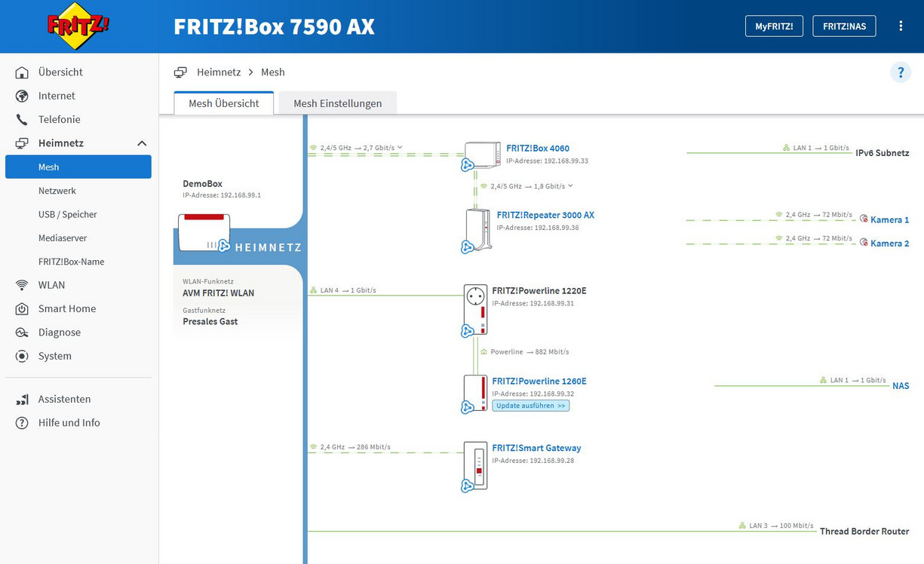Click the AVM FRITZ! WLAN network name

(219, 293)
